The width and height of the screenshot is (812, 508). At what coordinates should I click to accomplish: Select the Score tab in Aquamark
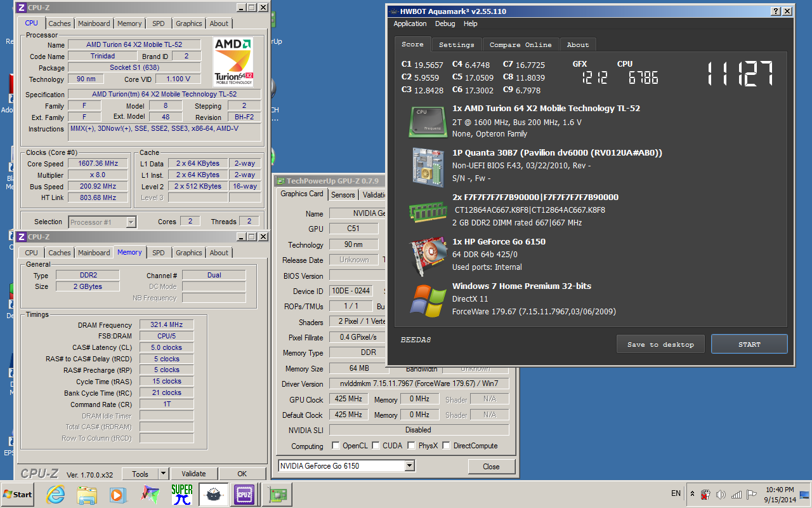click(412, 44)
